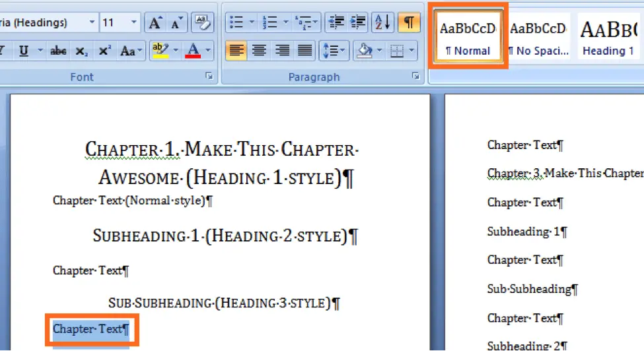Screen dimensions: 644x351
Task: Clear formatting with the eraser icon
Action: pyautogui.click(x=203, y=22)
